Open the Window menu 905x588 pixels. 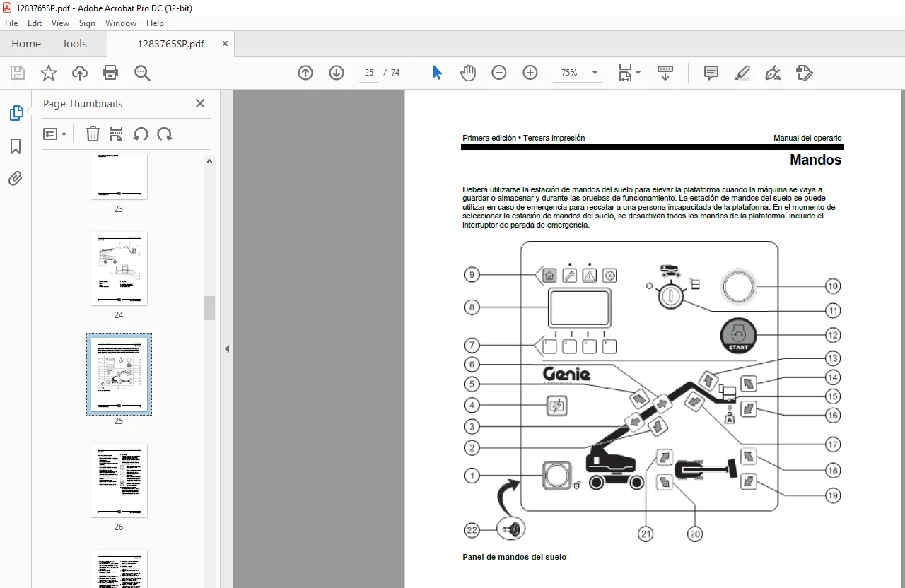(x=121, y=23)
